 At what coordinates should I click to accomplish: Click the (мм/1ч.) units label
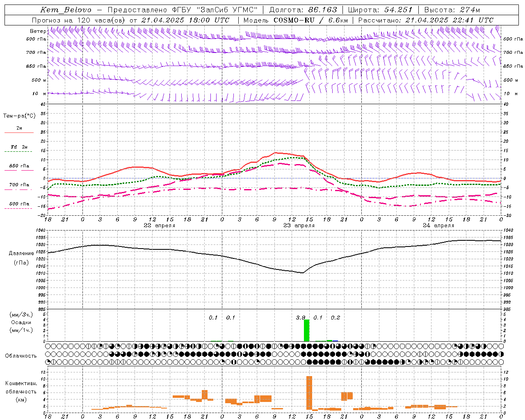click(x=21, y=330)
